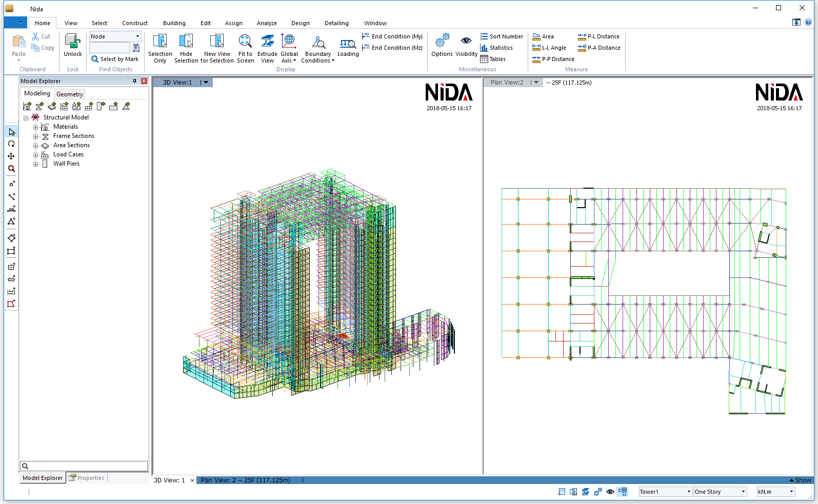Open the Options gears icon
Image resolution: width=818 pixels, height=504 pixels.
coord(442,41)
